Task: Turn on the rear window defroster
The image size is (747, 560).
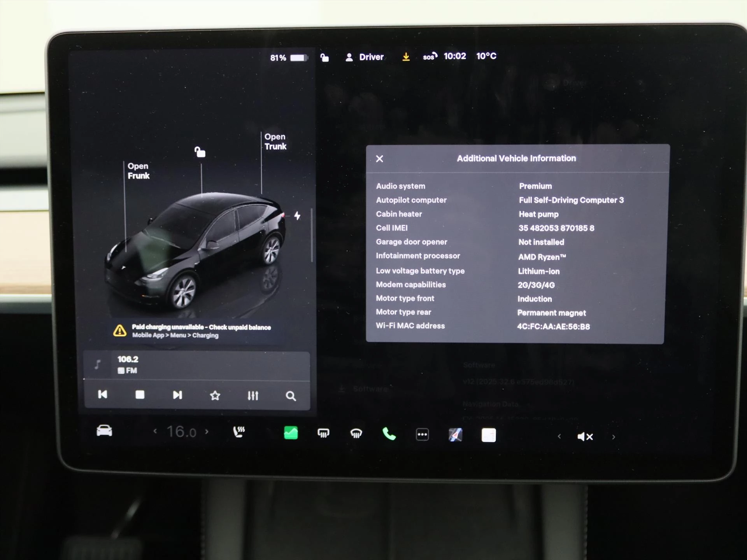Action: (323, 434)
